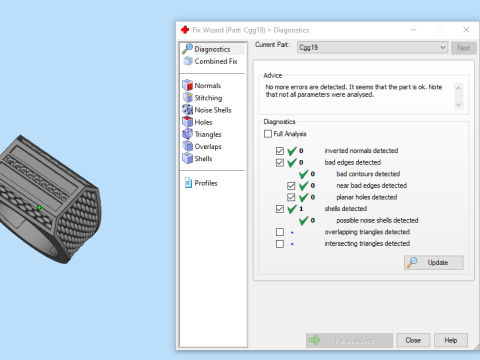Screen dimensions: 480x360
Task: Go to the Noise Shells page
Action: click(x=213, y=110)
